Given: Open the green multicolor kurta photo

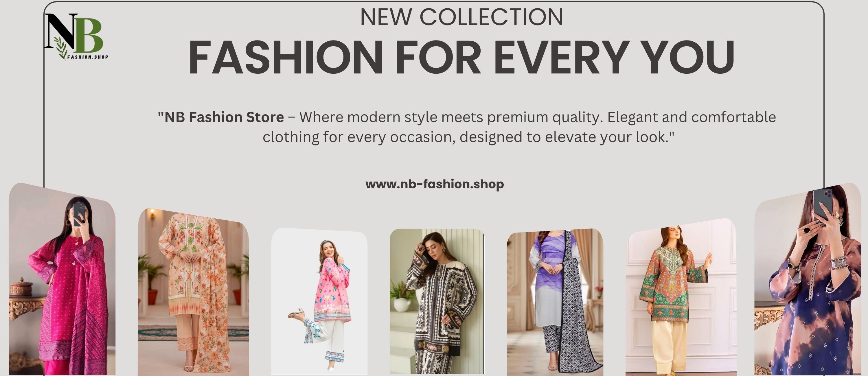Looking at the screenshot, I should coord(681,297).
